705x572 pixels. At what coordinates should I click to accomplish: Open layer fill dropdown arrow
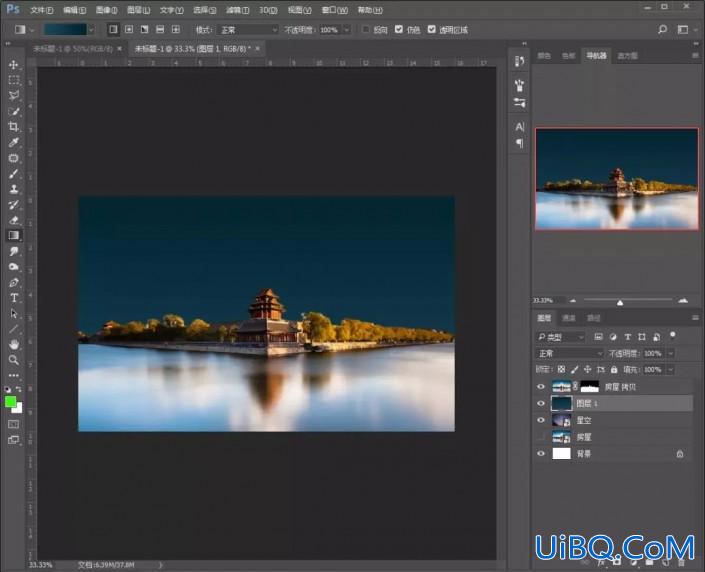(671, 370)
